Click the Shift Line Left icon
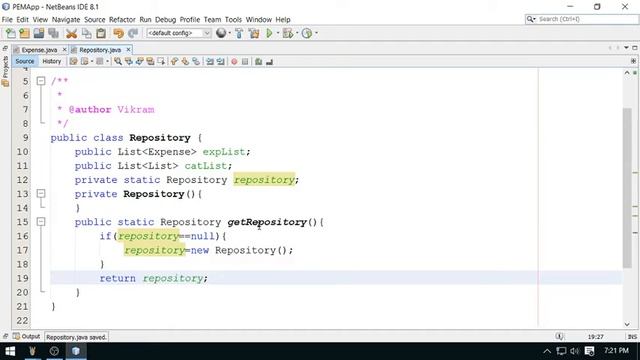 [210, 62]
